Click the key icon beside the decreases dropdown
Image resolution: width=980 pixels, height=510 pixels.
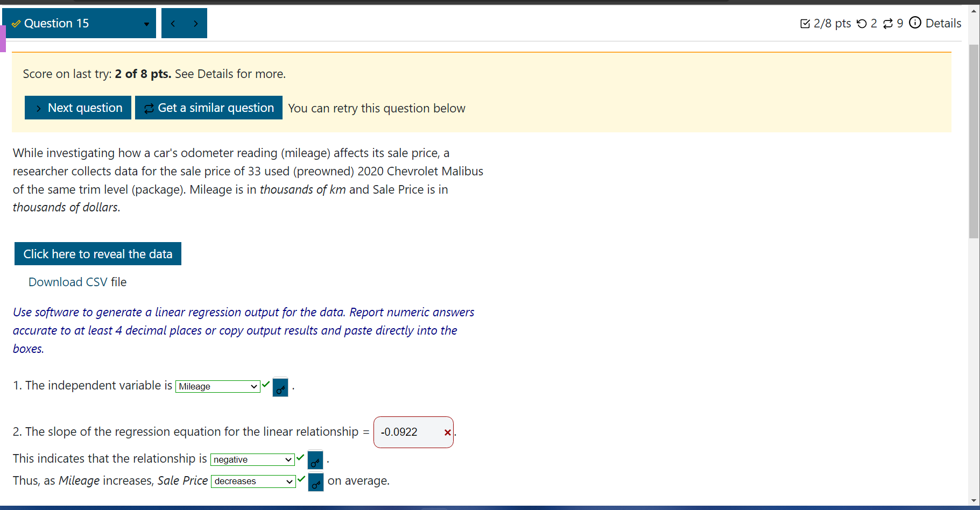tap(315, 481)
